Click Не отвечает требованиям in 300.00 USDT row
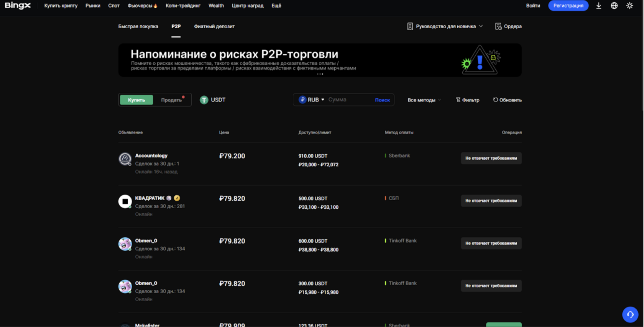 pos(491,286)
